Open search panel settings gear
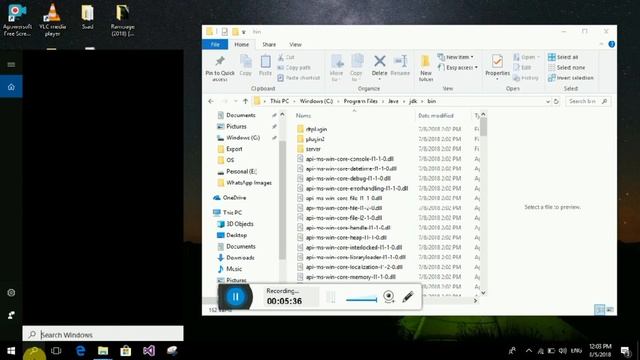The width and height of the screenshot is (640, 360). pos(11,293)
